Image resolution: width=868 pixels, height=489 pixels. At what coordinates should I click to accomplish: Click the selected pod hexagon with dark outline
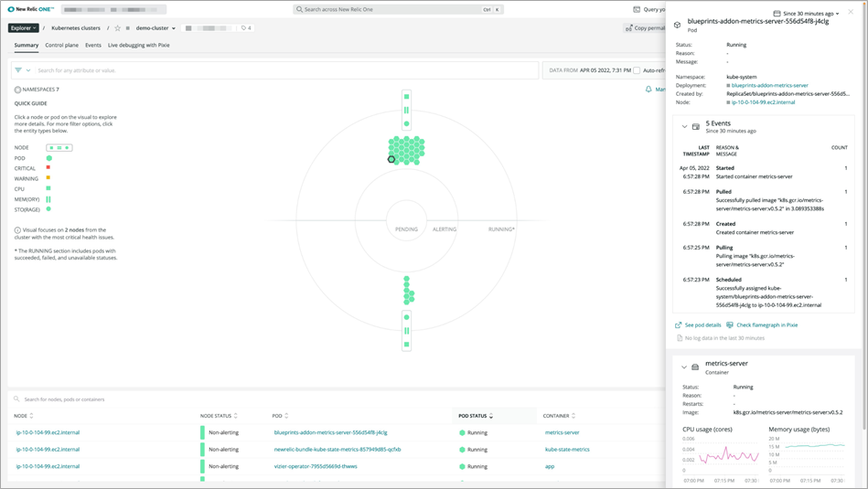(391, 159)
